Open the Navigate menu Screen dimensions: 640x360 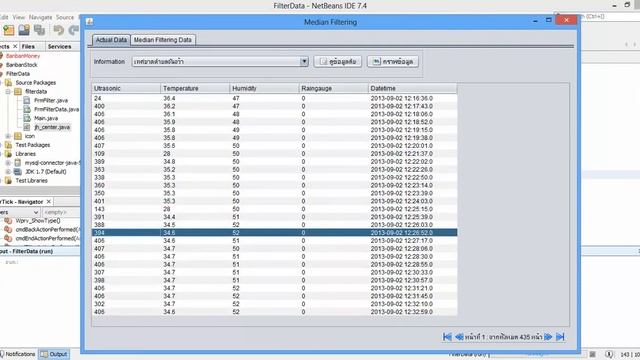(40, 17)
